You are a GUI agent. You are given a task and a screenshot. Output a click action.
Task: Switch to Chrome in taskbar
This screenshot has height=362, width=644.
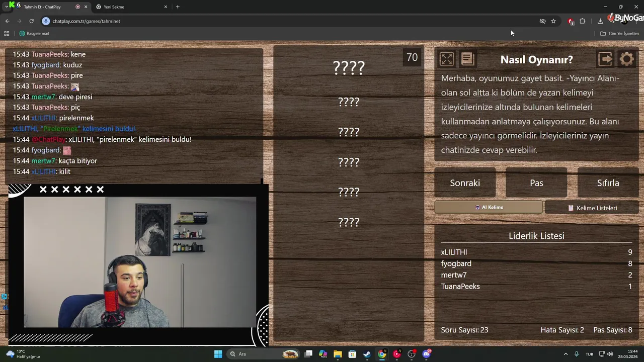click(x=382, y=354)
